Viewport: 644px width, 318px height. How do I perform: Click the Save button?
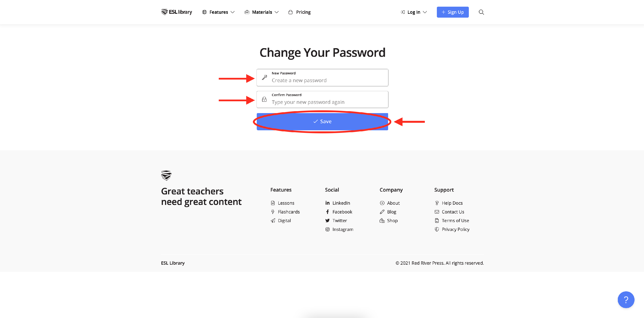[322, 121]
